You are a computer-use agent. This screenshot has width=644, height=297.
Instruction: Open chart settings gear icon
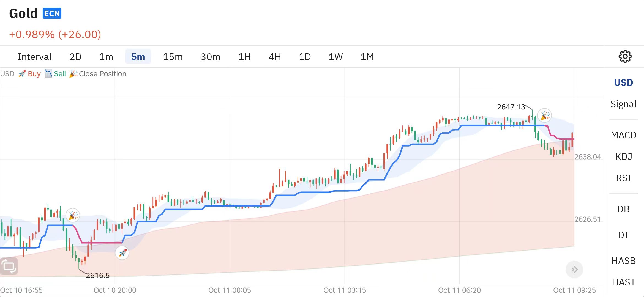pyautogui.click(x=625, y=56)
